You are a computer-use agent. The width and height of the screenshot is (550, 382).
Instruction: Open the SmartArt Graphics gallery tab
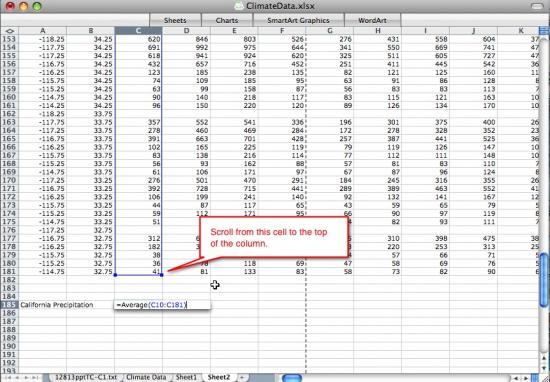point(298,20)
